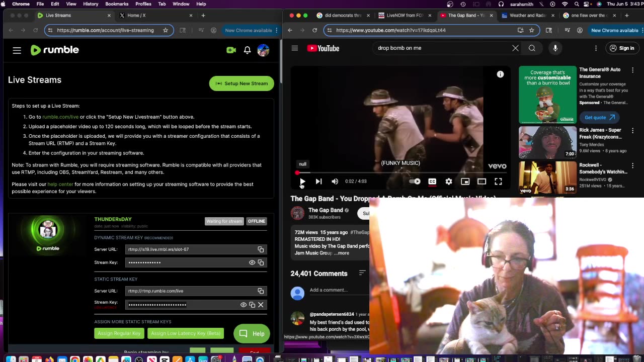The height and width of the screenshot is (362, 644).
Task: Expand the description with ...more
Action: (342, 253)
